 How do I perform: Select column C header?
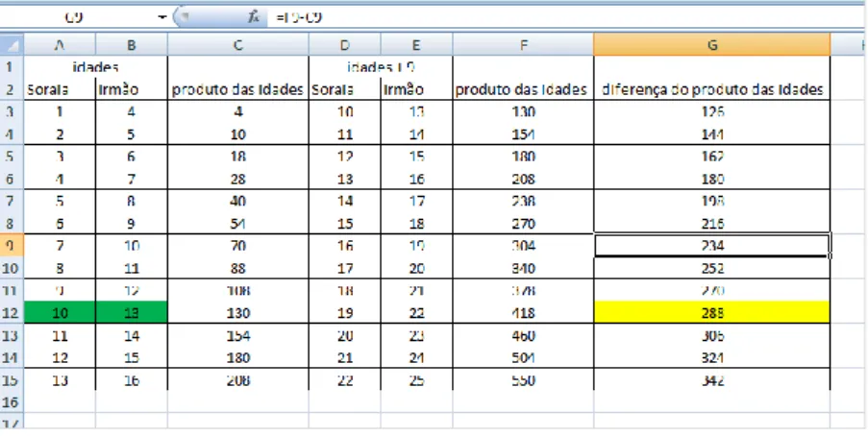[x=238, y=45]
